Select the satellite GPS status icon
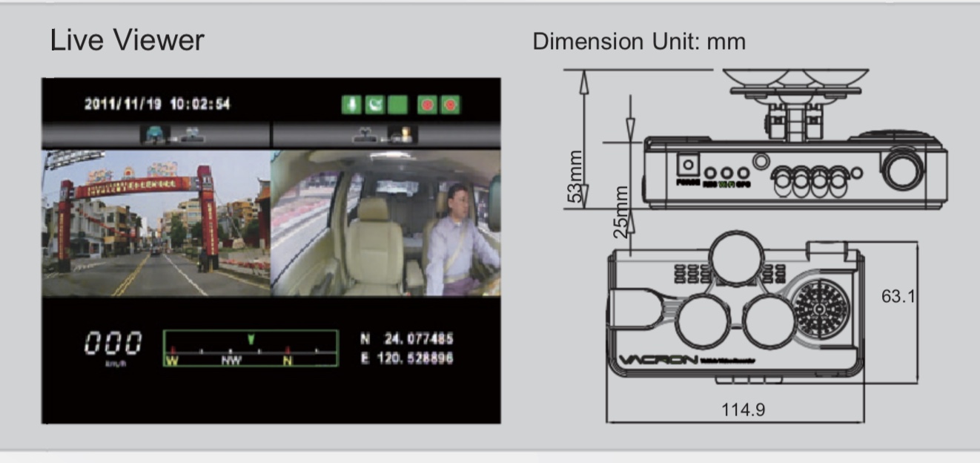 [x=374, y=104]
